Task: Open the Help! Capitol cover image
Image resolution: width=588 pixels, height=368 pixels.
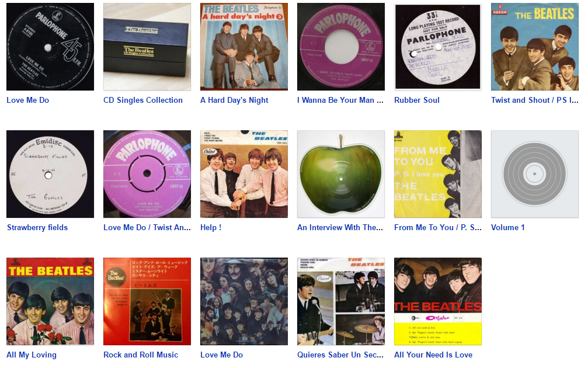Action: [244, 174]
